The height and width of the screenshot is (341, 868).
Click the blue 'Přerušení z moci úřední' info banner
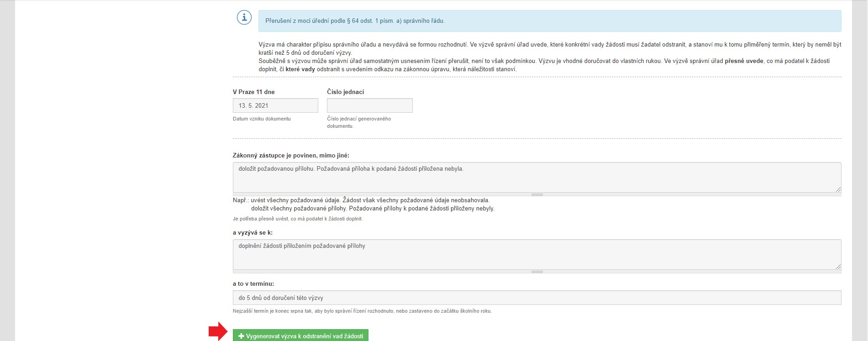(x=550, y=21)
